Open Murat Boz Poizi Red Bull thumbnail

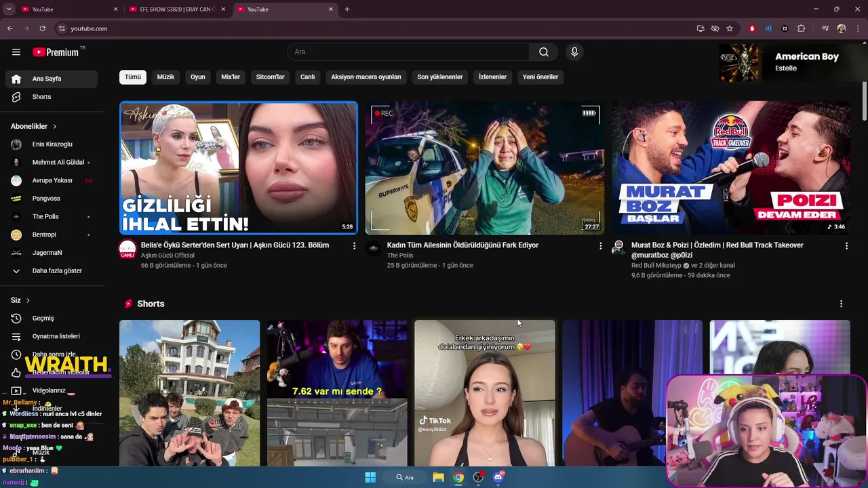[x=731, y=168]
